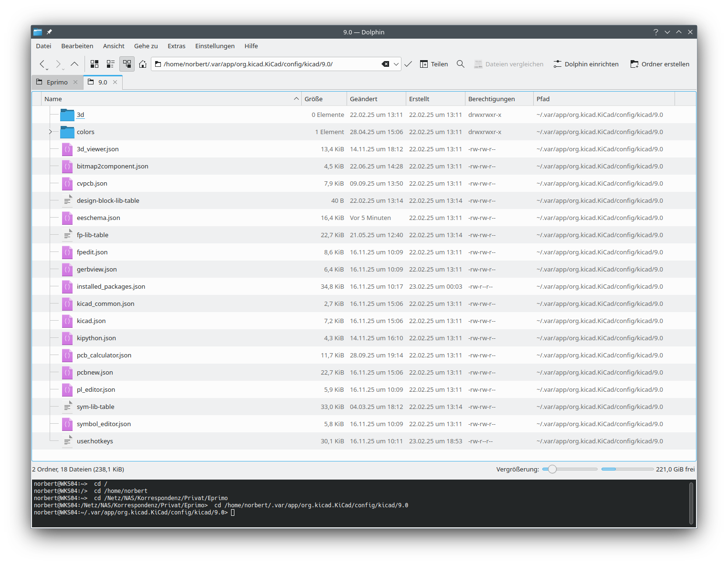Open the location history dropdown

point(396,64)
